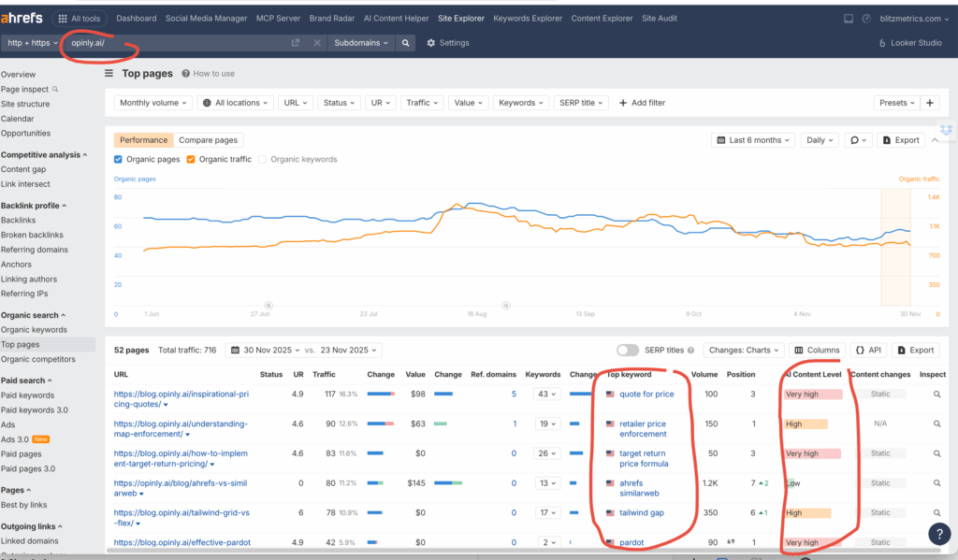Open the 'quote for price' keyword link
Screen dimensions: 958x560
646,395
